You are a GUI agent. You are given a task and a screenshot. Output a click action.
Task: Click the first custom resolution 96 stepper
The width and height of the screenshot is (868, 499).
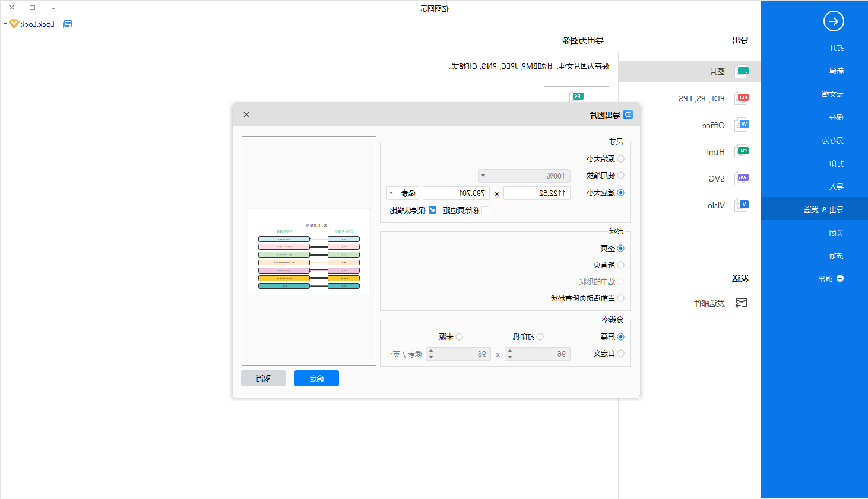tap(537, 354)
